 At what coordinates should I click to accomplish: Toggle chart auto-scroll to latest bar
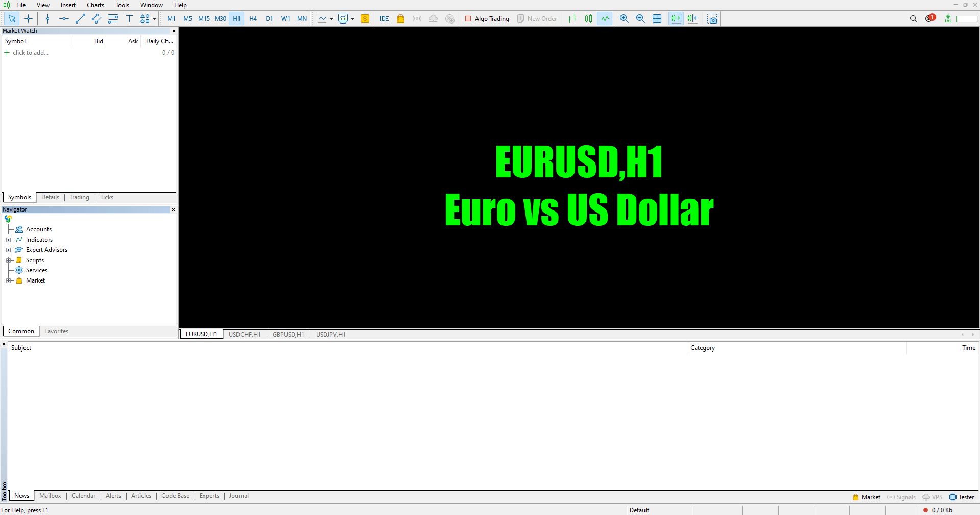(676, 19)
